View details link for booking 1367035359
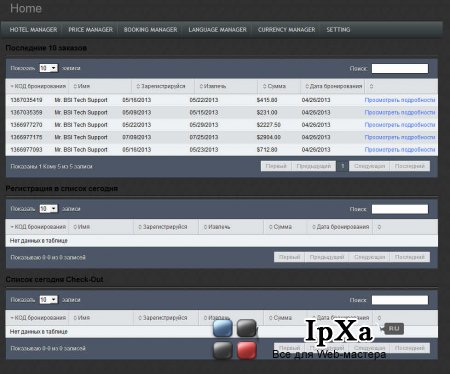This screenshot has width=450, height=374. 400,112
